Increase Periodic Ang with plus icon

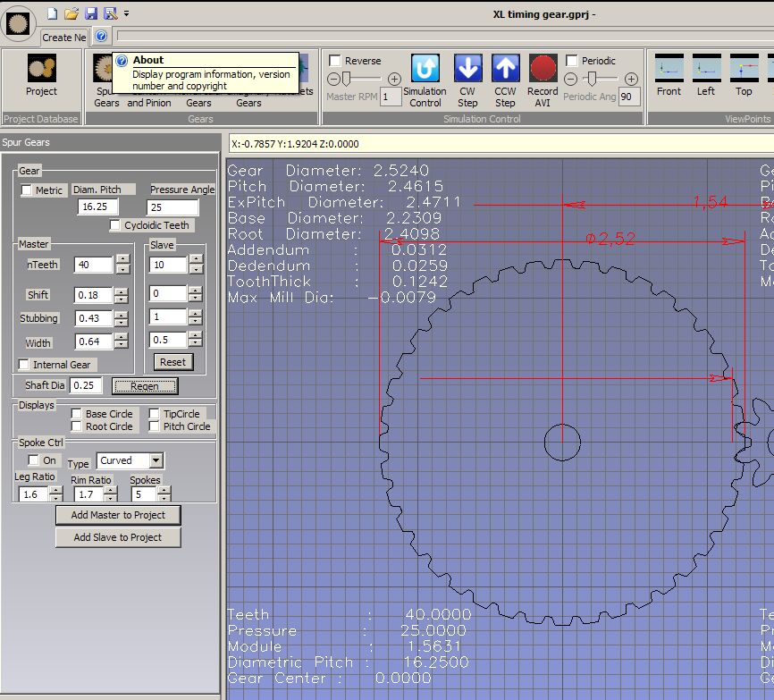tap(631, 79)
